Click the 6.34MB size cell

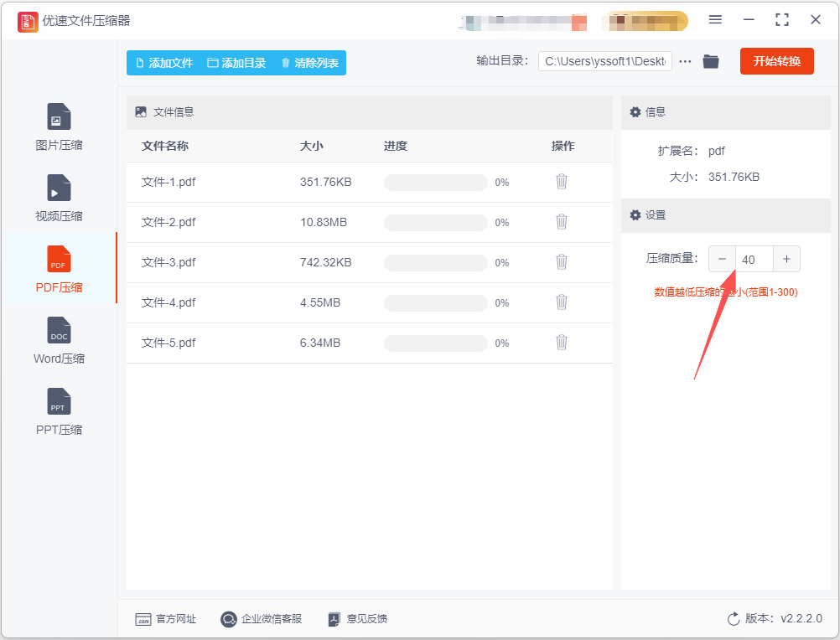click(320, 343)
